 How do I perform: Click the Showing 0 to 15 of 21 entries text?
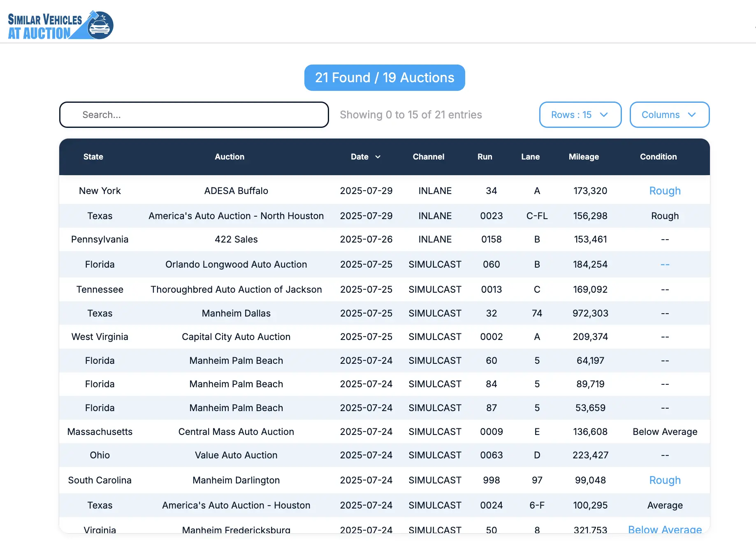[410, 115]
